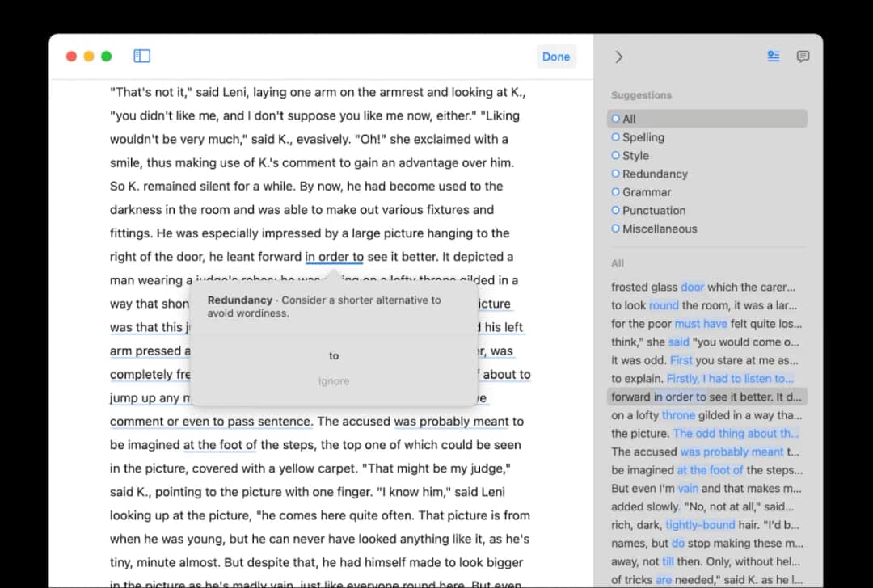The image size is (873, 588).
Task: Open the suggestions list view icon
Action: (774, 57)
